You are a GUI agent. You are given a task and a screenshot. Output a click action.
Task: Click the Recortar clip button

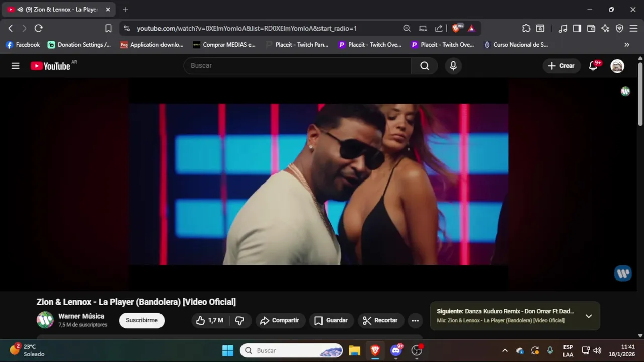[380, 320]
